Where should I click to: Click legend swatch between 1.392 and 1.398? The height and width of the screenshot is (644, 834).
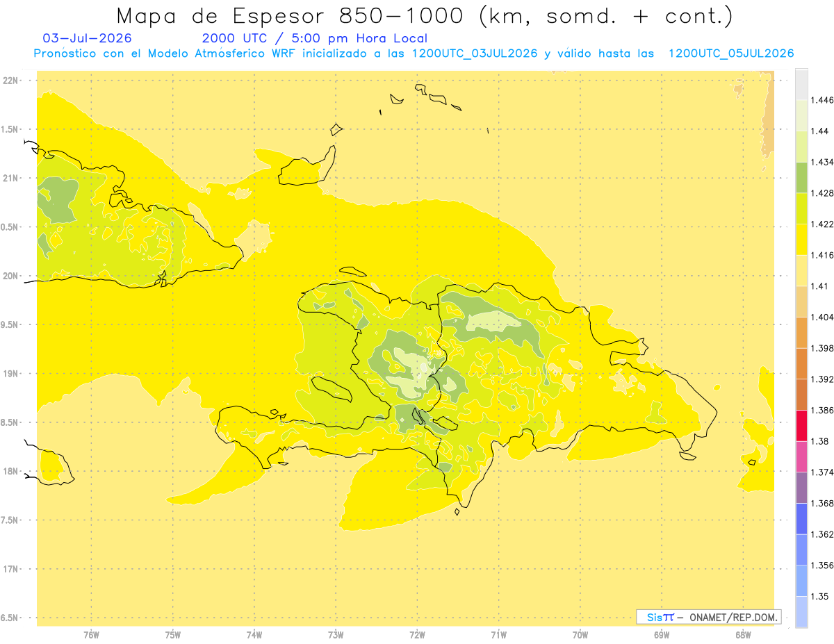tap(801, 363)
